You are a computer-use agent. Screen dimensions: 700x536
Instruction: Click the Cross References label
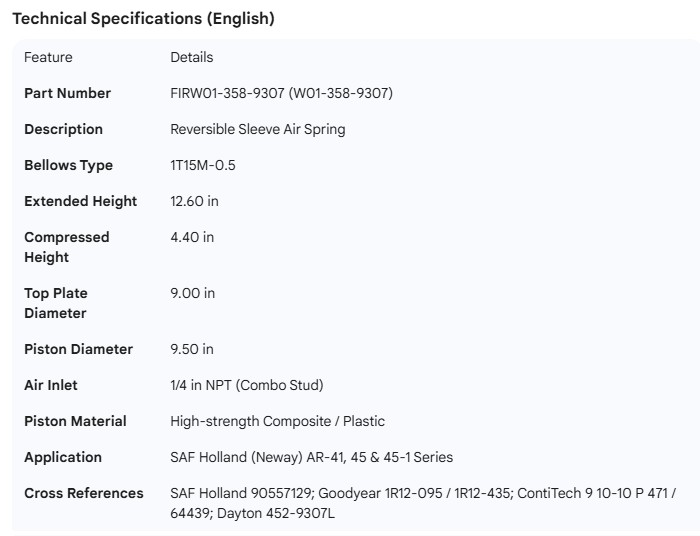click(x=83, y=493)
